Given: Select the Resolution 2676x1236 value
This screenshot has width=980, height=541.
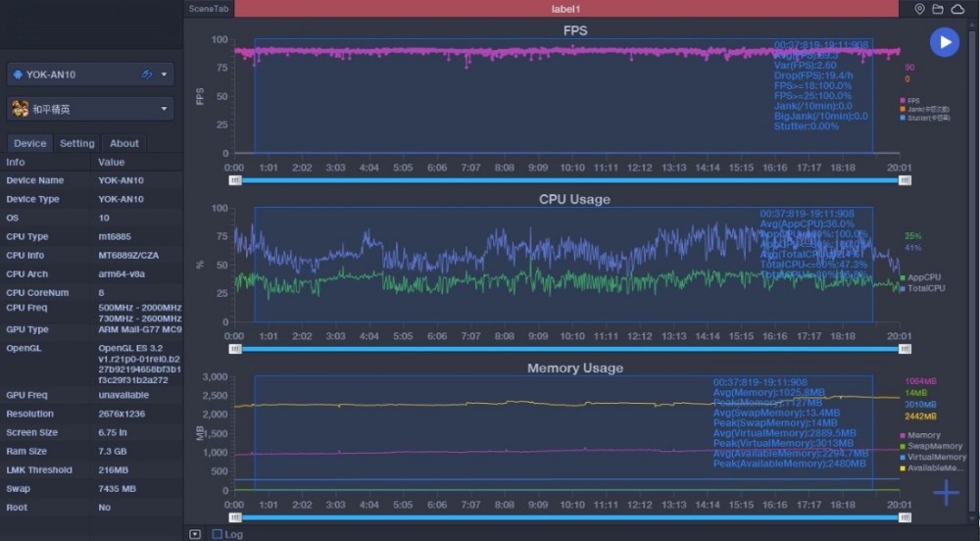Looking at the screenshot, I should (122, 414).
